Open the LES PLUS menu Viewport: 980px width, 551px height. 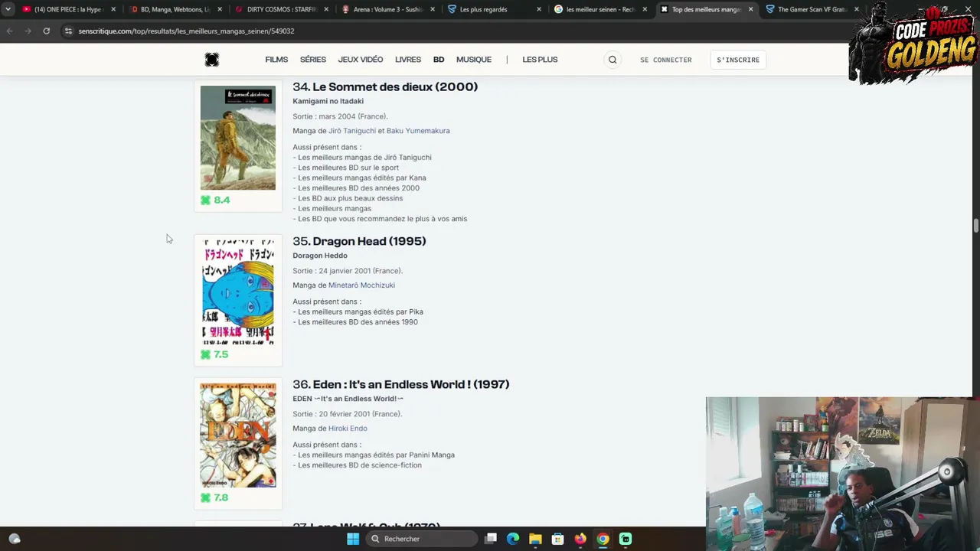pyautogui.click(x=540, y=60)
